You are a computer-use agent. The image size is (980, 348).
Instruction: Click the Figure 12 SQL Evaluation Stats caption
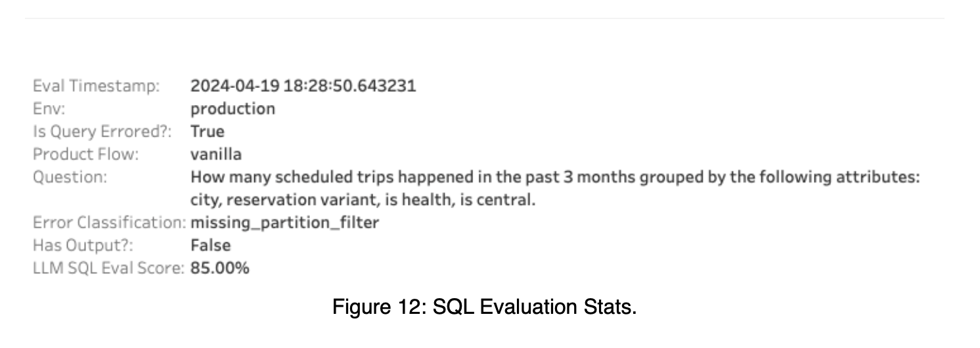pos(484,307)
